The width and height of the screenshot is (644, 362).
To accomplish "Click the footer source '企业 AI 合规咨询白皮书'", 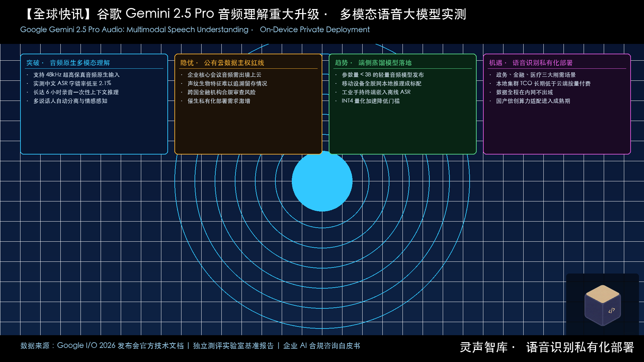I will (x=321, y=346).
